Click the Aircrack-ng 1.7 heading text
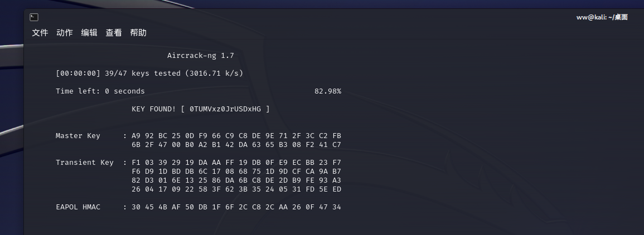 pyautogui.click(x=201, y=56)
